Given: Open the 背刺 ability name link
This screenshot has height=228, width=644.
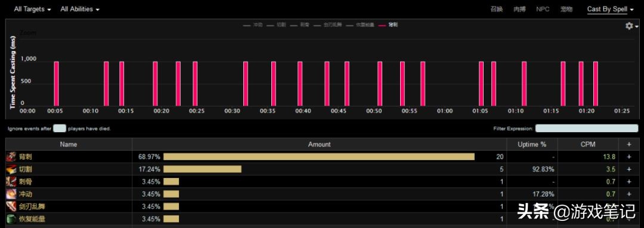Looking at the screenshot, I should 26,157.
